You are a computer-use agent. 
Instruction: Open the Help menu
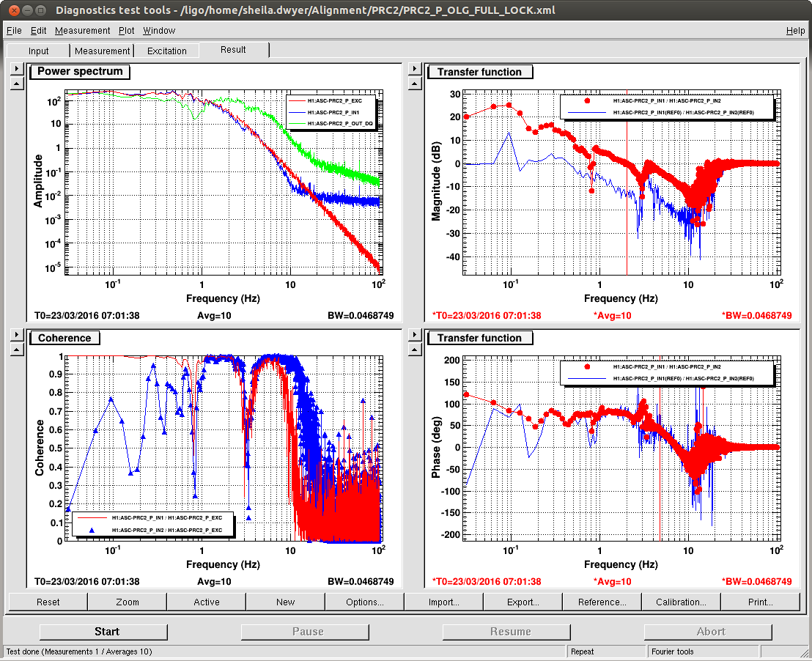pyautogui.click(x=795, y=31)
